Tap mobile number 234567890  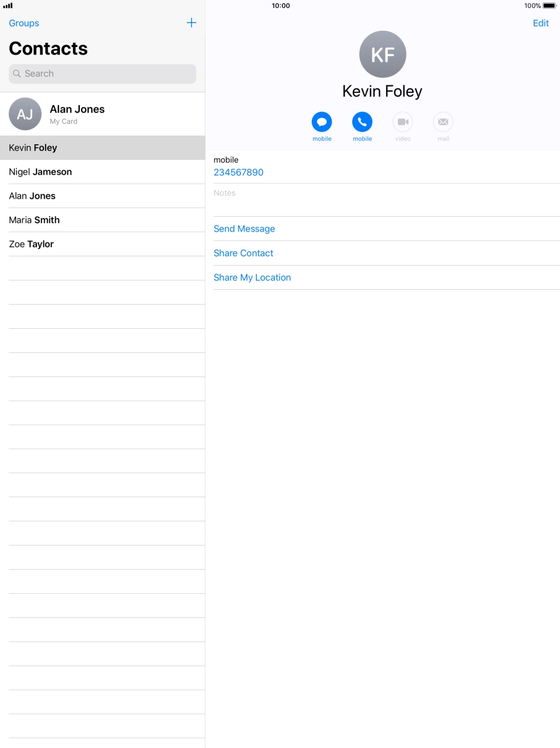click(x=238, y=173)
